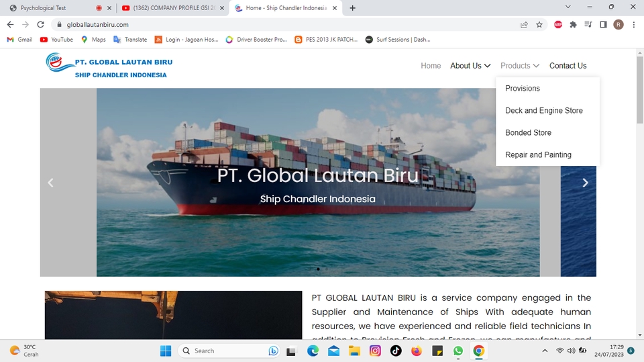This screenshot has width=644, height=362.
Task: Open Surf Sessions Dashboard bookmark
Action: pos(398,40)
